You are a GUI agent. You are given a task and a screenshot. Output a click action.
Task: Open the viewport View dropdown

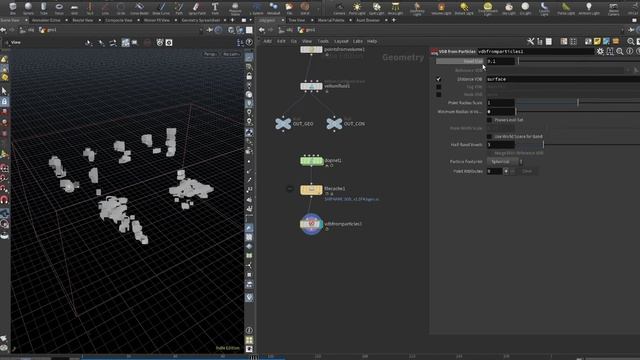pyautogui.click(x=16, y=42)
